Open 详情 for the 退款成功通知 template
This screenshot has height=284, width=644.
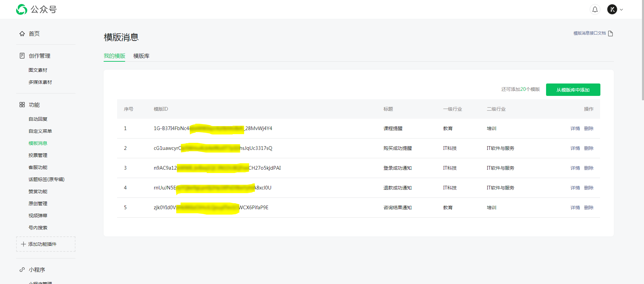coord(575,188)
